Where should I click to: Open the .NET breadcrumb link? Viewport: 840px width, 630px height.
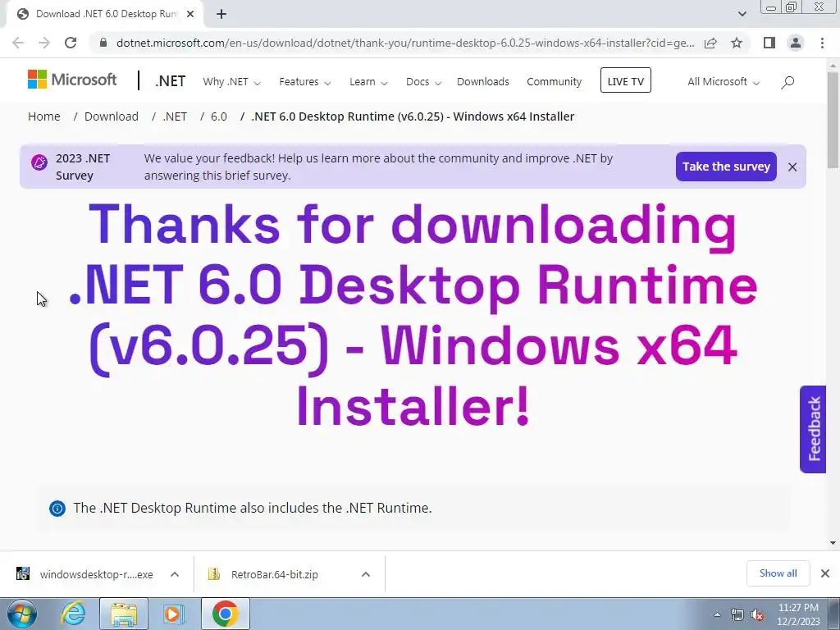pyautogui.click(x=175, y=116)
